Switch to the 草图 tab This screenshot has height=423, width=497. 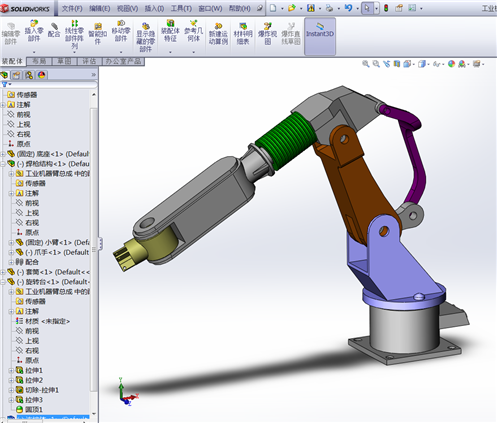(x=64, y=61)
